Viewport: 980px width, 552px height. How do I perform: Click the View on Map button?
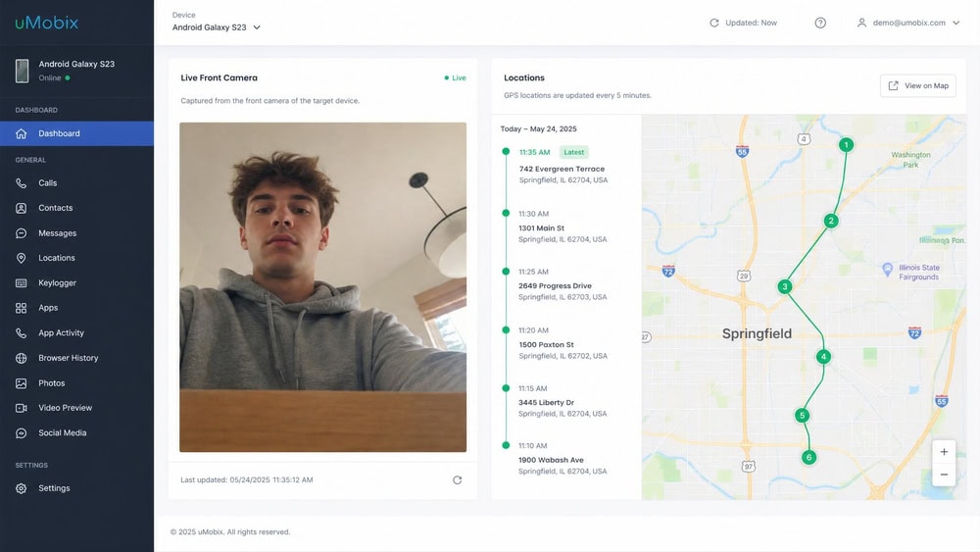click(917, 85)
